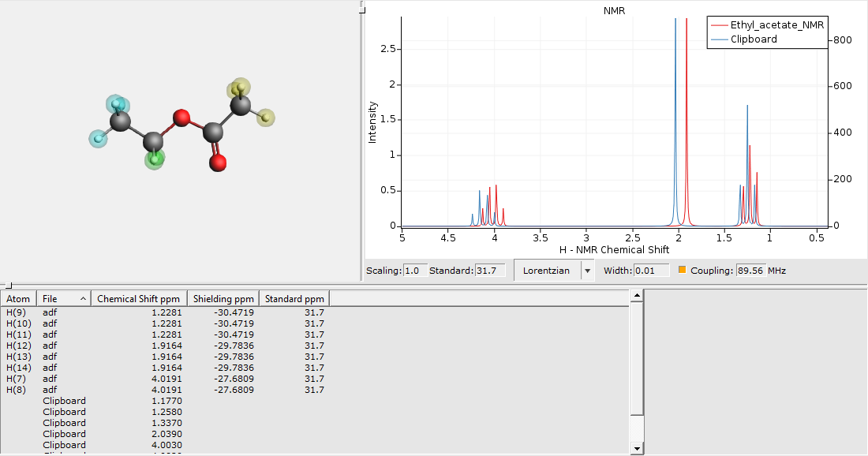Image resolution: width=868 pixels, height=456 pixels.
Task: Select the H(10) table row
Action: [x=314, y=323]
